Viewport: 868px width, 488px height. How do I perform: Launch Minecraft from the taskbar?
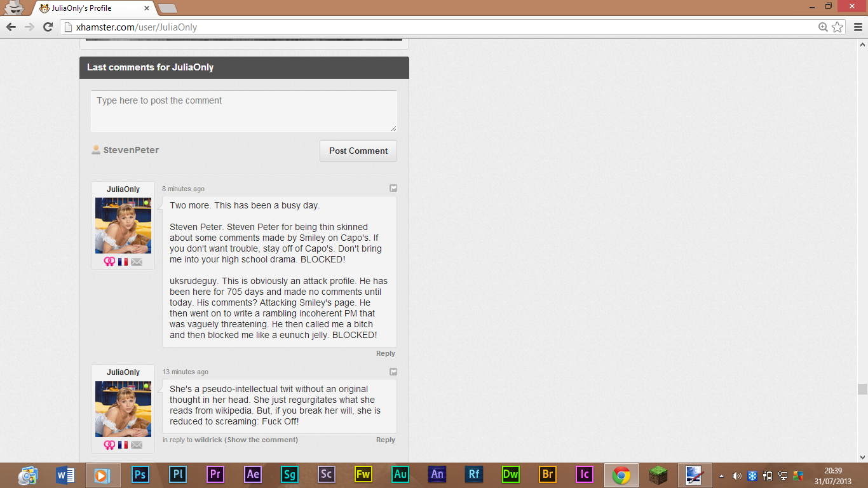[658, 475]
